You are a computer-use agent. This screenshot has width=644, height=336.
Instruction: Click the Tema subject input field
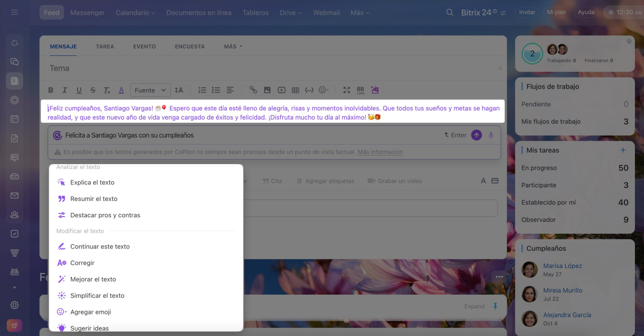click(272, 68)
